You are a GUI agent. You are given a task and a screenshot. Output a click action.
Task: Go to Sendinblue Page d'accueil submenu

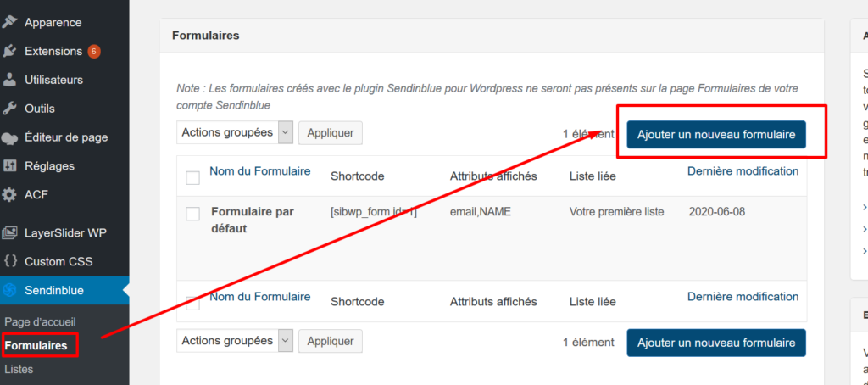pos(40,322)
